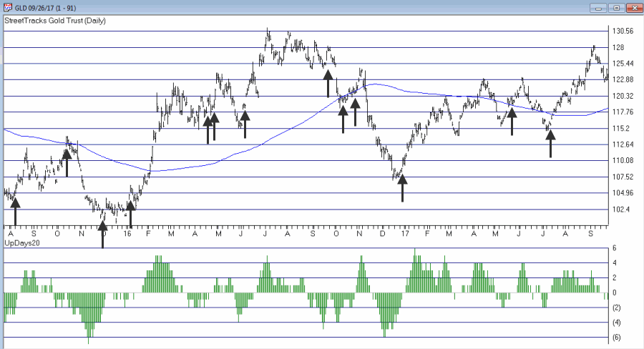The width and height of the screenshot is (644, 349).
Task: Select the 122.88 price level label
Action: [x=623, y=79]
